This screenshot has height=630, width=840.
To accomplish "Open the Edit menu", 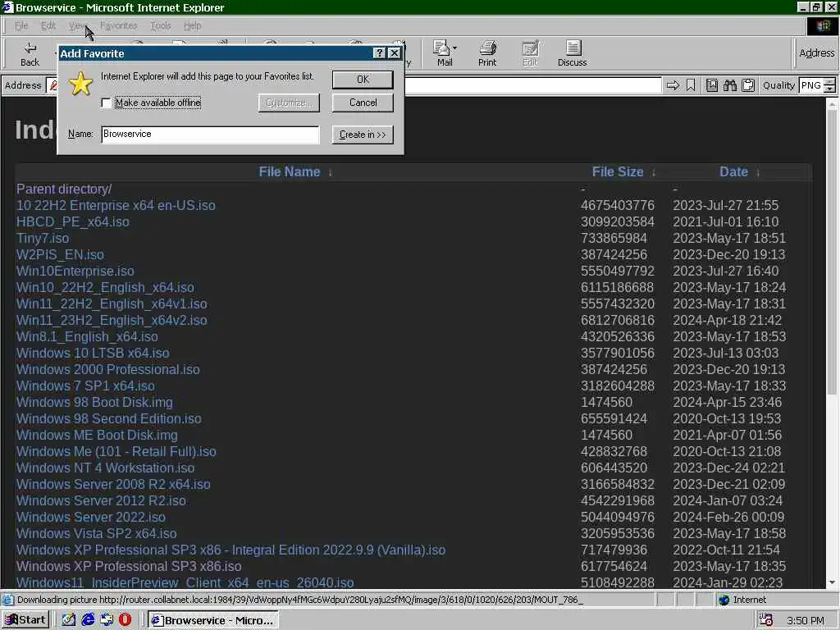I will coord(48,25).
